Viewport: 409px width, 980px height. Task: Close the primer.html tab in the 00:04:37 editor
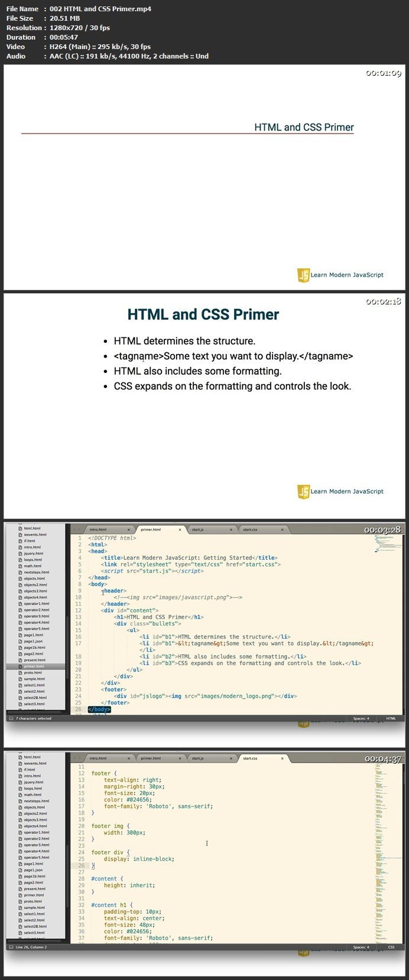click(x=179, y=758)
